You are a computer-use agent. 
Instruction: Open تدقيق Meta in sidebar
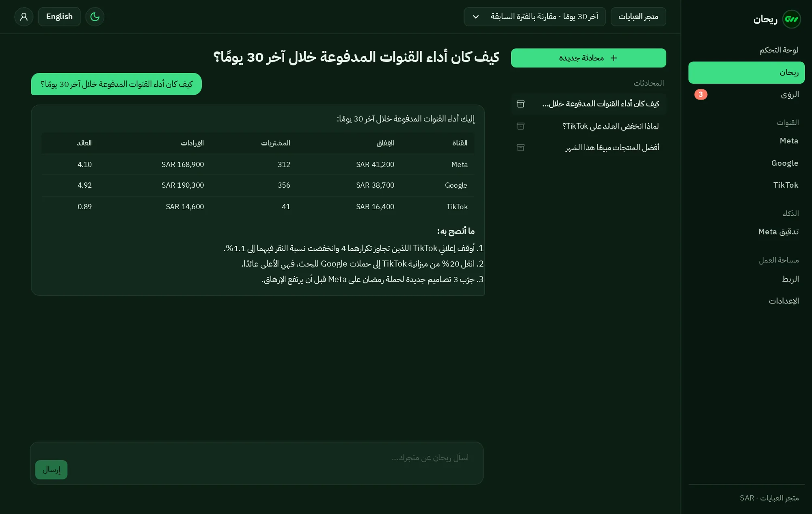click(x=746, y=232)
